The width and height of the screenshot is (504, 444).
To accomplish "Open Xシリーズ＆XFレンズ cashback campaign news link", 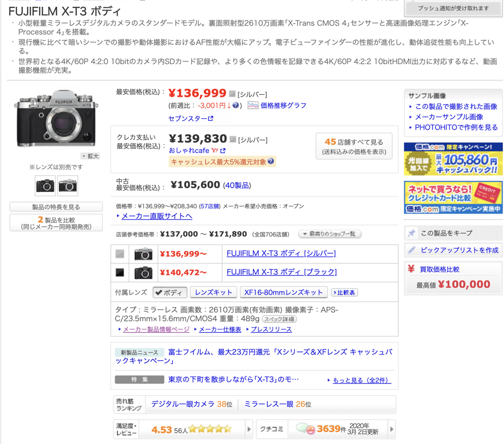I will (254, 356).
